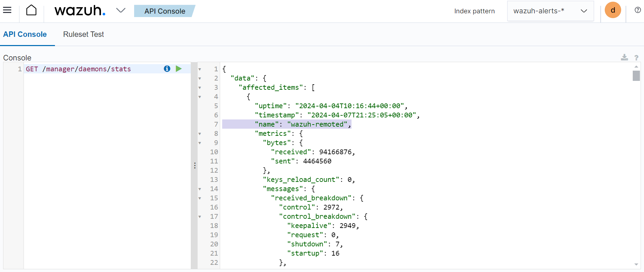The image size is (644, 272).
Task: Collapse the "data" JSON node
Action: point(200,78)
